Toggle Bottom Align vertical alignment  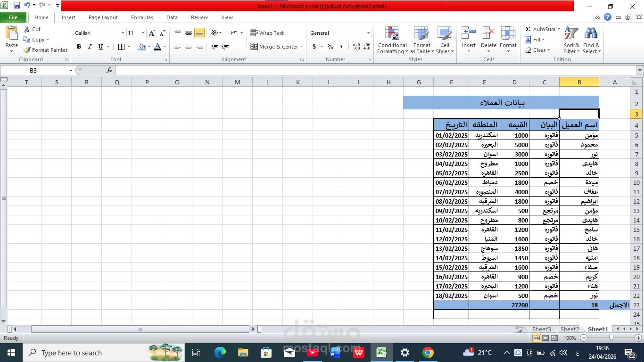tap(199, 33)
